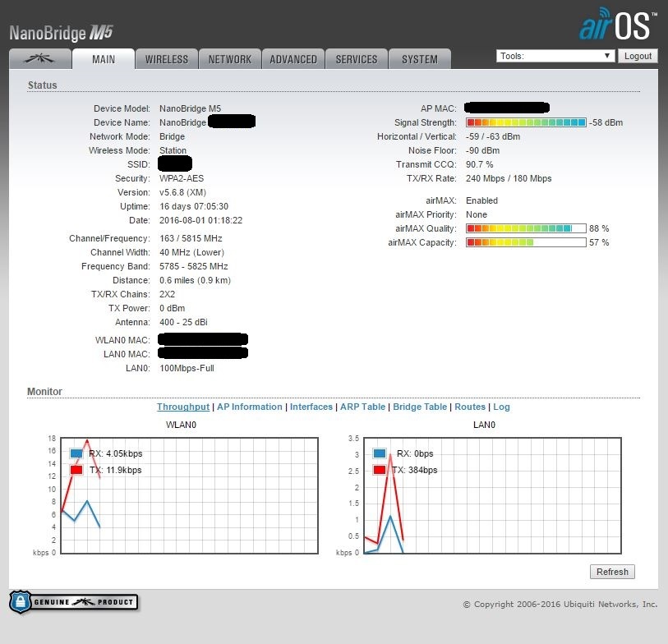Go to the NETWORK tab

click(230, 59)
